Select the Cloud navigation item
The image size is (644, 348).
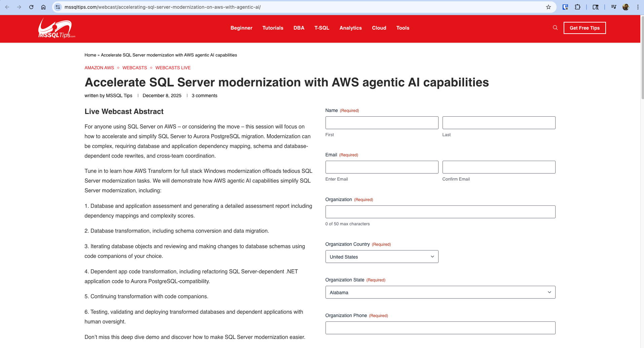379,28
